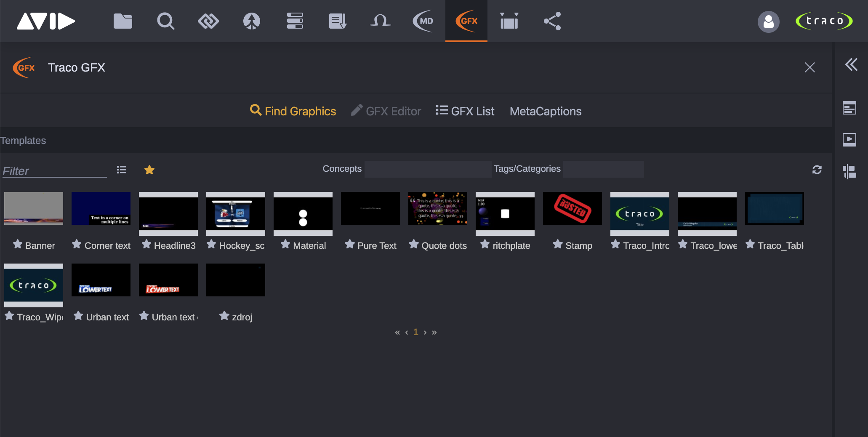868x437 pixels.
Task: Click the Filter input field
Action: (55, 171)
